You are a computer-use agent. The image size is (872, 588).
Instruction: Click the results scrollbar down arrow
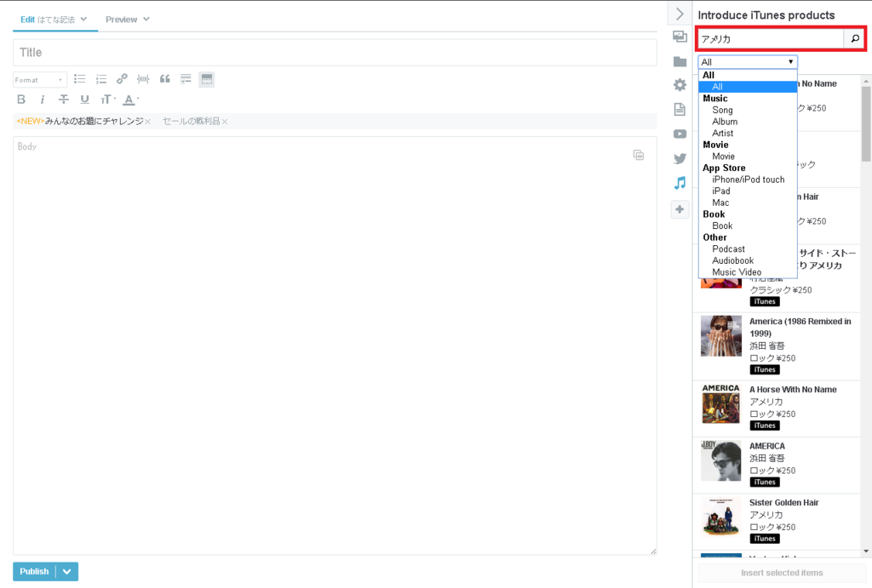click(x=866, y=551)
